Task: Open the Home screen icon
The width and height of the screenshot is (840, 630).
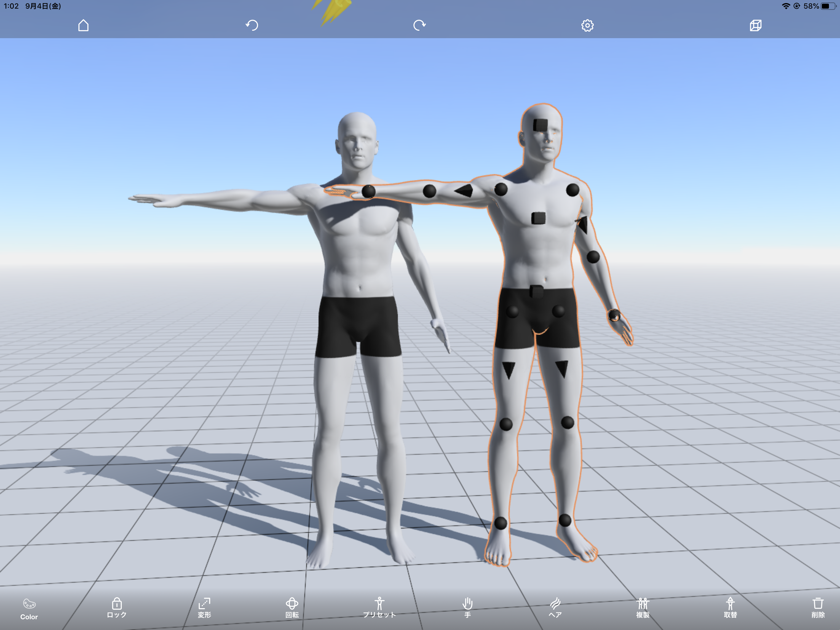Action: (84, 26)
